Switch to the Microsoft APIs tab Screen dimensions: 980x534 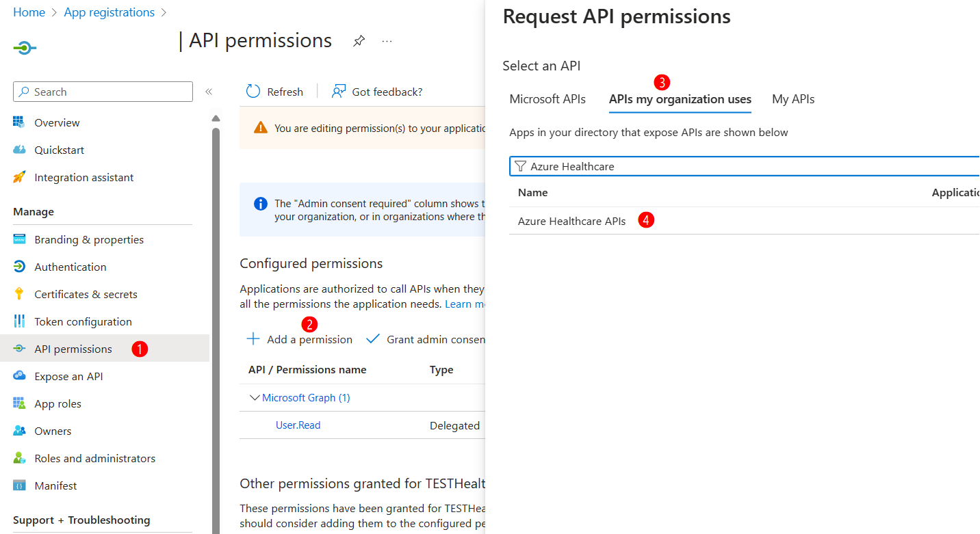(547, 99)
